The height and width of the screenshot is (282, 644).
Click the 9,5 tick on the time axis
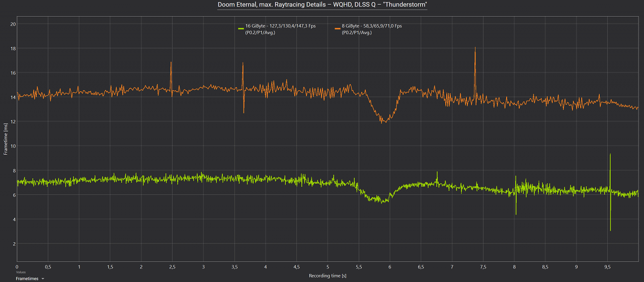click(607, 267)
